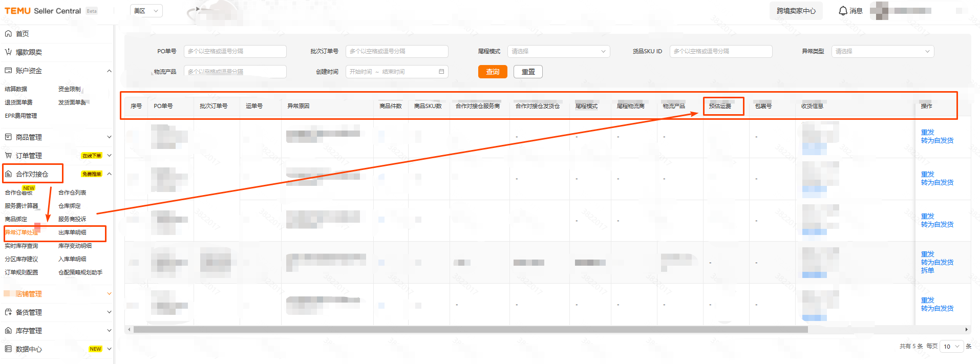Viewport: 980px width, 364px height.
Task: Open 合作仓列表 in sidebar
Action: pos(72,192)
